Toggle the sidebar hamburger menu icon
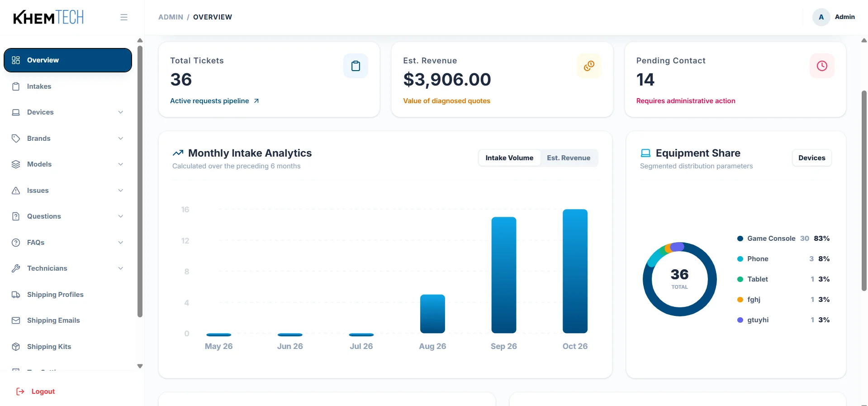This screenshot has height=406, width=868. click(x=124, y=17)
